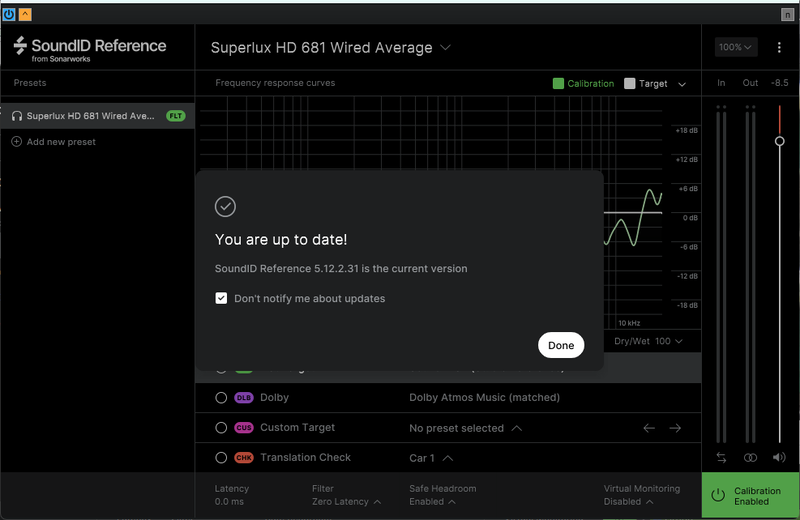Click the Out level meter
The height and width of the screenshot is (520, 800).
coord(750,274)
